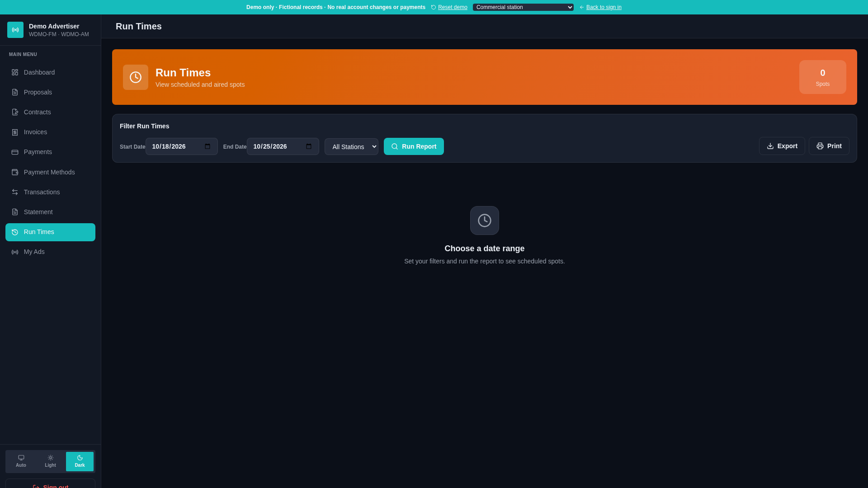Click the clock icon above Choose a date range
868x488 pixels.
coord(485,221)
